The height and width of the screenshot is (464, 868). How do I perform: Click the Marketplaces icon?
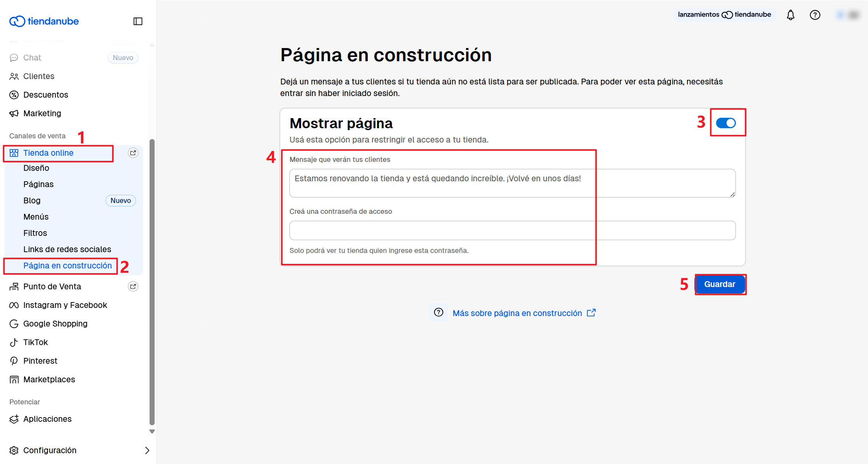coord(14,379)
